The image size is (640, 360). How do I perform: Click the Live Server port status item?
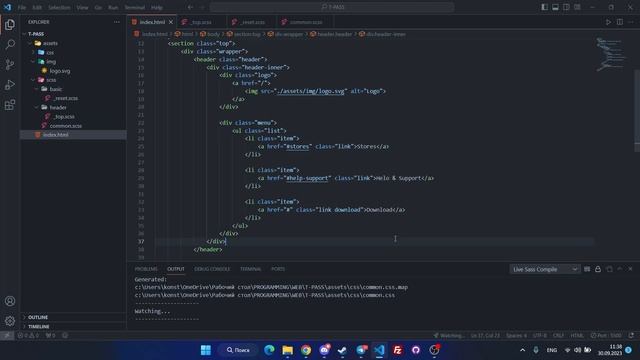click(606, 336)
